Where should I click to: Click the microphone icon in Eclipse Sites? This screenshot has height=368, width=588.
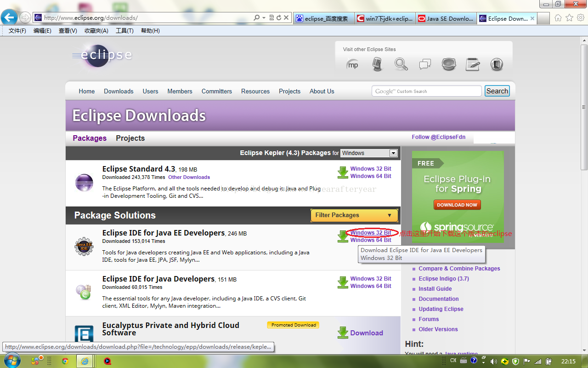[x=377, y=64]
